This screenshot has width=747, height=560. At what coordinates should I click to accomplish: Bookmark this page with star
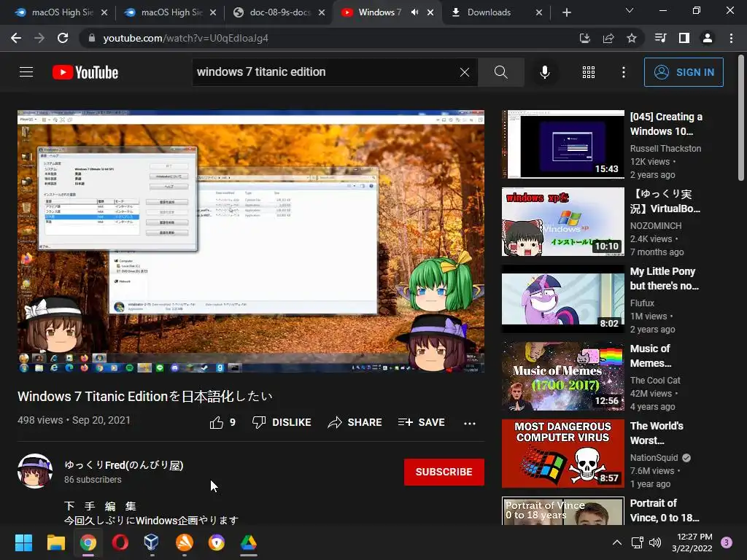click(x=632, y=38)
